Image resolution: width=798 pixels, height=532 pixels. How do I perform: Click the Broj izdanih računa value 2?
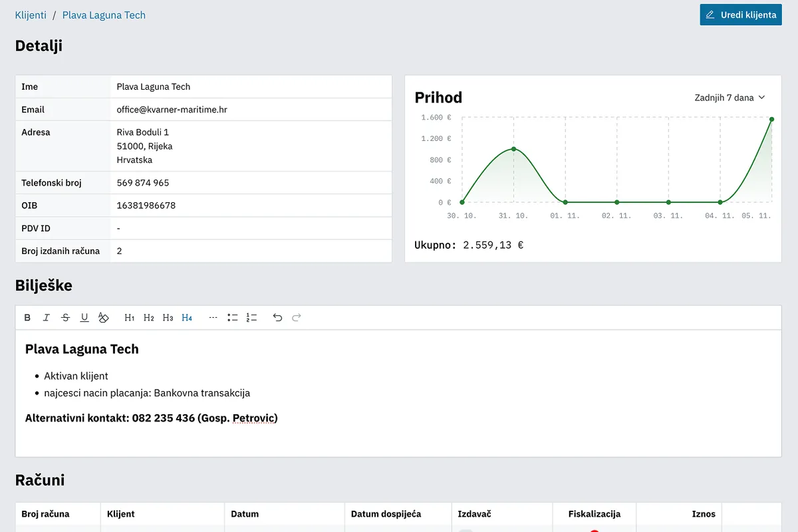click(119, 251)
